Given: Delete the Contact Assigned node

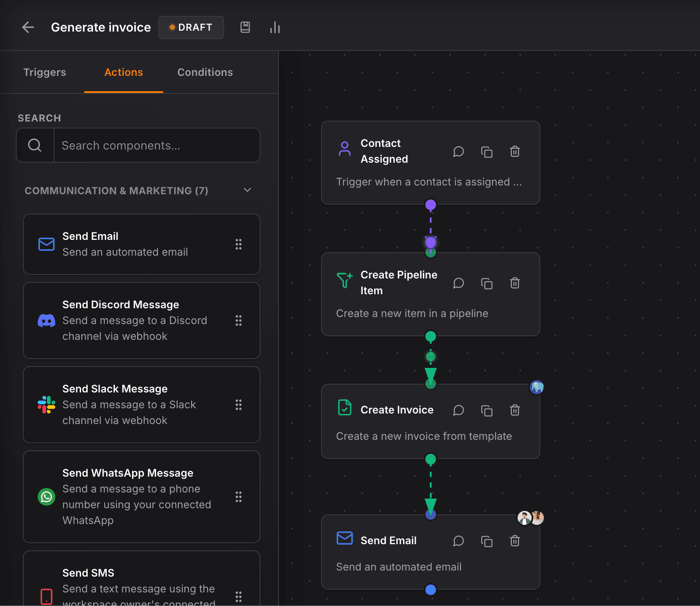Looking at the screenshot, I should click(515, 152).
